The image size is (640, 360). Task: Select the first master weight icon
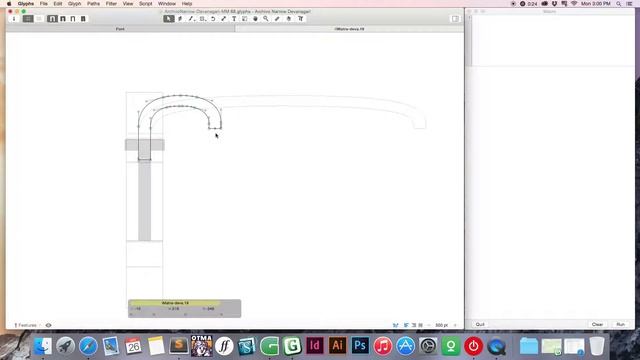52,19
